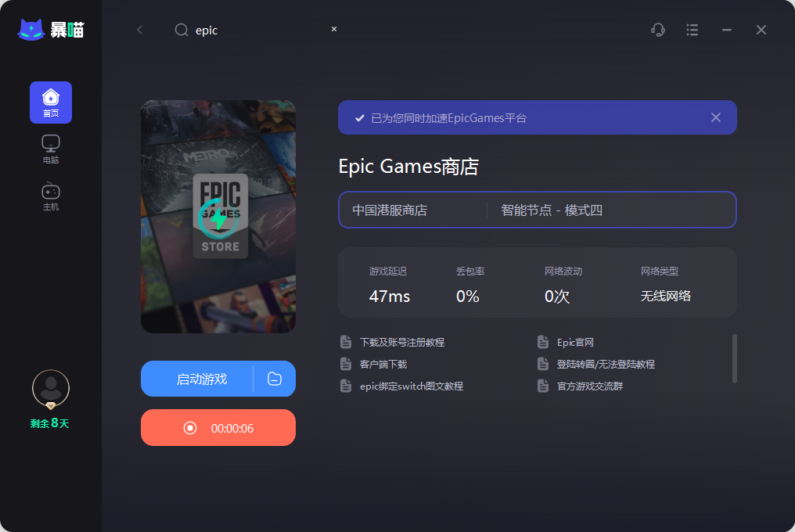Click the Epic Games Store cover image
The height and width of the screenshot is (532, 795).
pyautogui.click(x=218, y=217)
